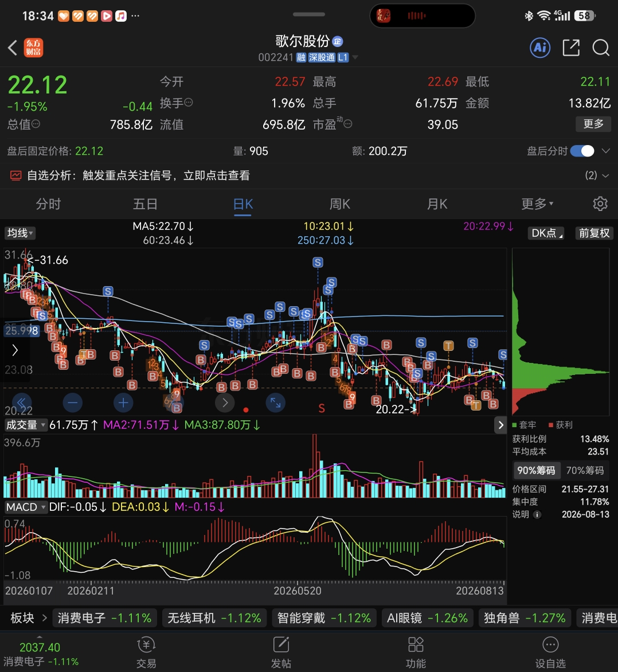Image resolution: width=618 pixels, height=672 pixels.
Task: Tap the 说明 info icon
Action: coord(537,515)
